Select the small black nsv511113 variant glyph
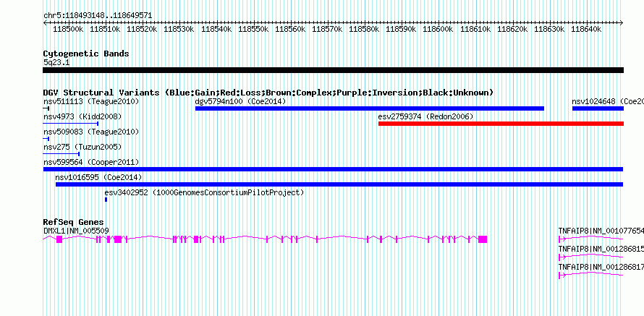 coord(46,108)
